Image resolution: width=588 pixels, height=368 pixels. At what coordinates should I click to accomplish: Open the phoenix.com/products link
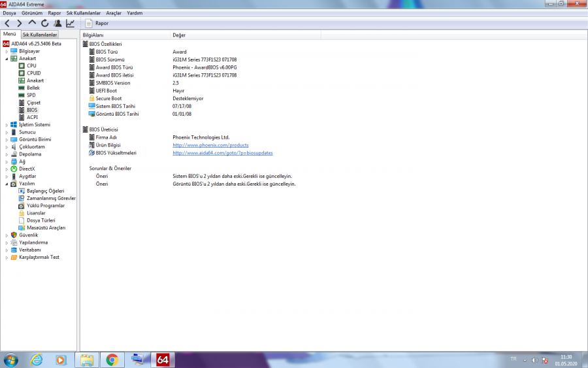point(210,145)
